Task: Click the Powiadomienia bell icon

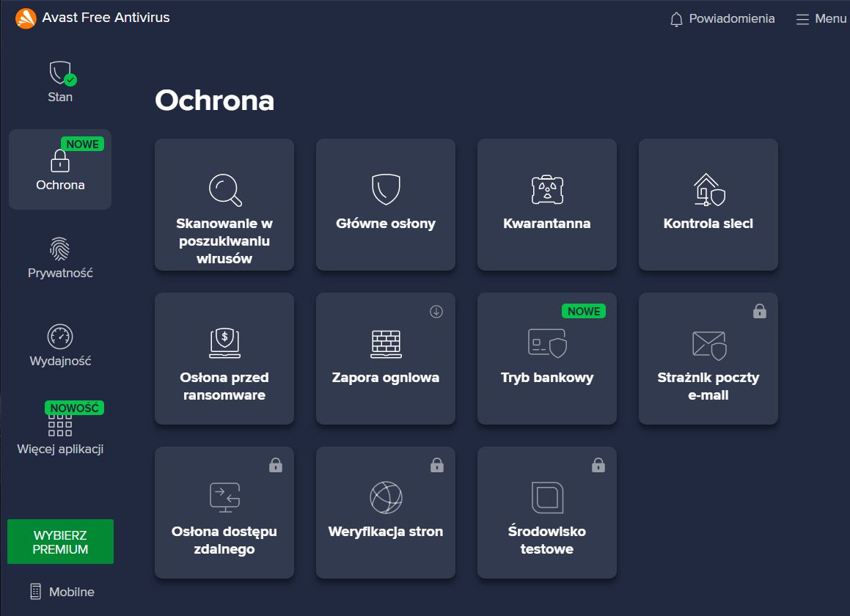Action: (x=676, y=20)
